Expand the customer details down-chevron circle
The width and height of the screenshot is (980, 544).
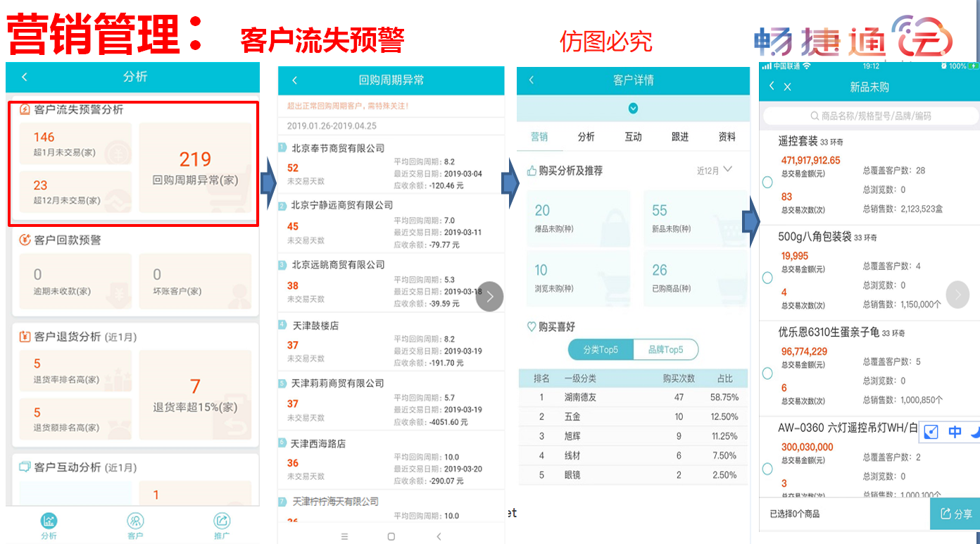coord(633,109)
